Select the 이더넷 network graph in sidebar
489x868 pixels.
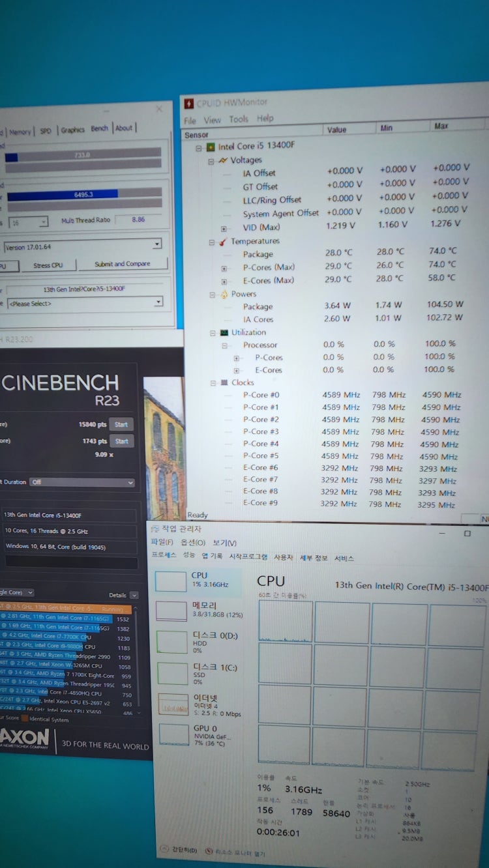(x=174, y=704)
